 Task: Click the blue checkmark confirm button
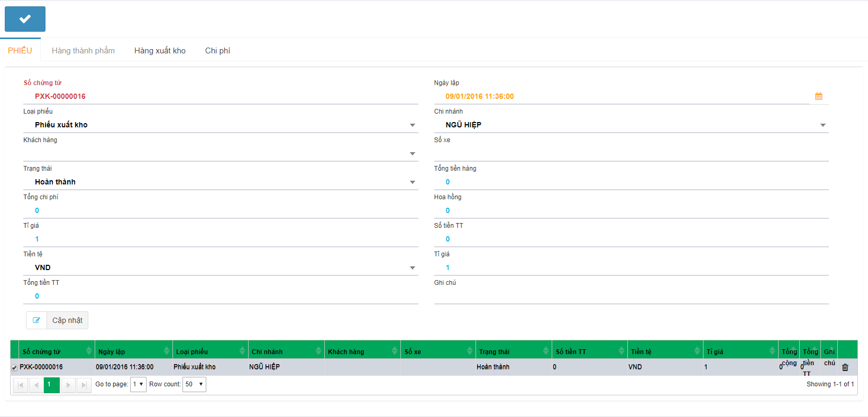coord(25,19)
